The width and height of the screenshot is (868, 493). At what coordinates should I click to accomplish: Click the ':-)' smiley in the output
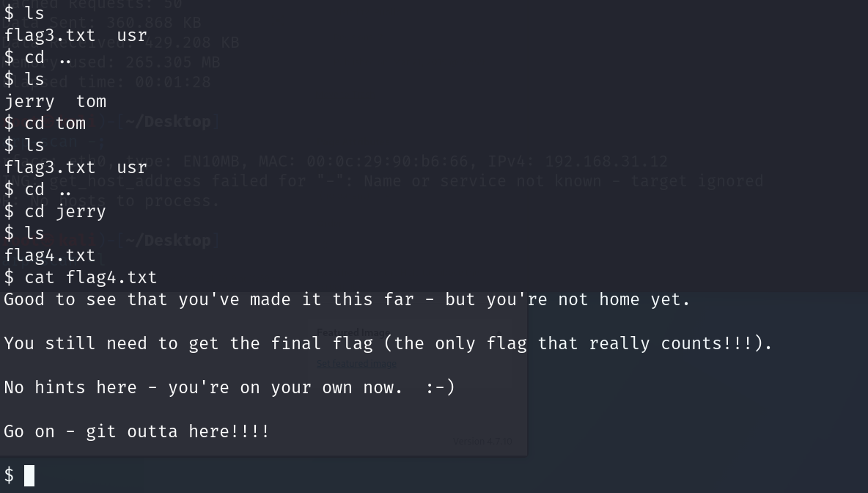click(x=440, y=387)
